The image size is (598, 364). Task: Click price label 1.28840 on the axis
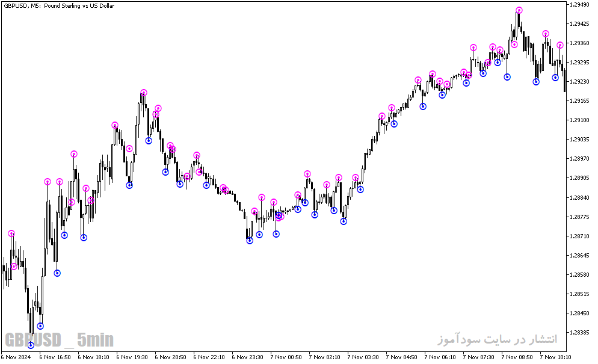pyautogui.click(x=579, y=198)
